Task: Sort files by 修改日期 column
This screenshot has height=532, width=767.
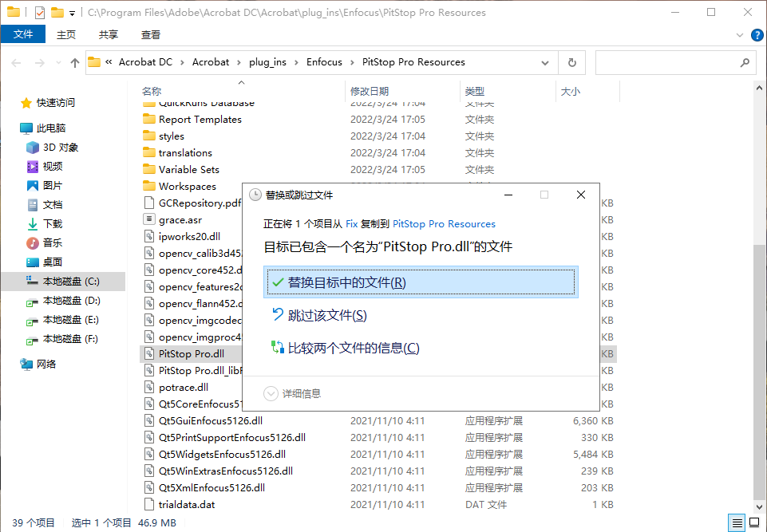Action: click(370, 91)
